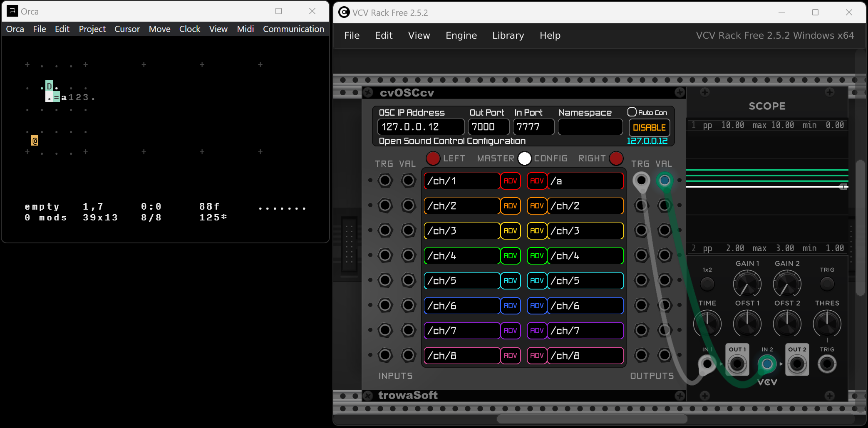The height and width of the screenshot is (428, 868).
Task: Click the THRES knob
Action: [x=827, y=324]
